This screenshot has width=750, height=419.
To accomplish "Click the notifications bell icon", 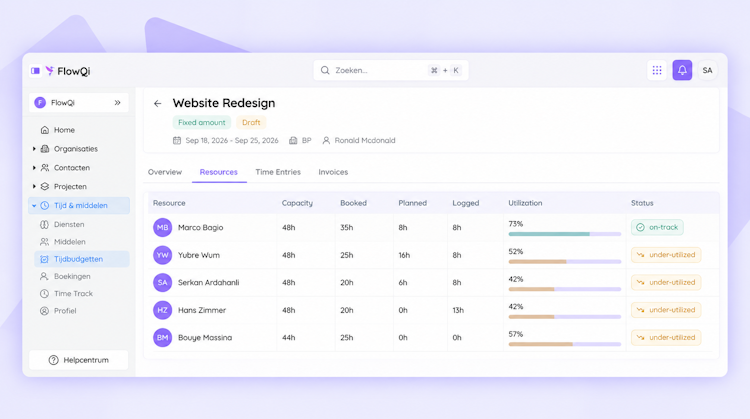I will point(682,70).
